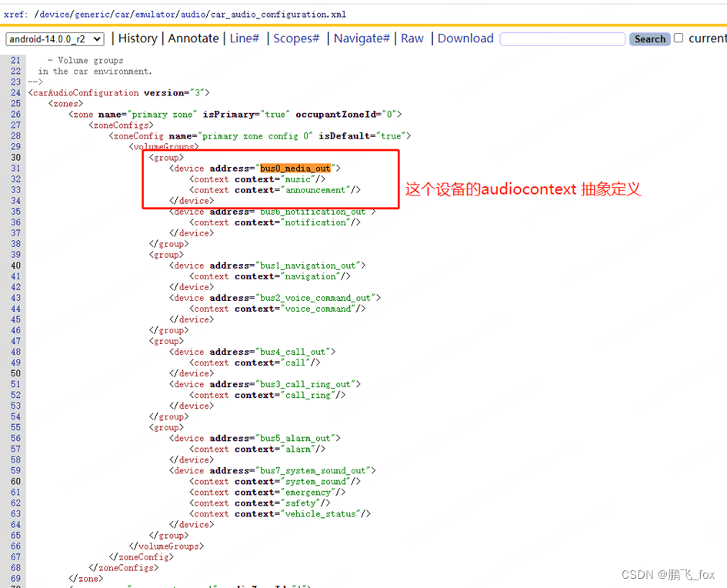Download the file
This screenshot has width=727, height=588.
(465, 38)
